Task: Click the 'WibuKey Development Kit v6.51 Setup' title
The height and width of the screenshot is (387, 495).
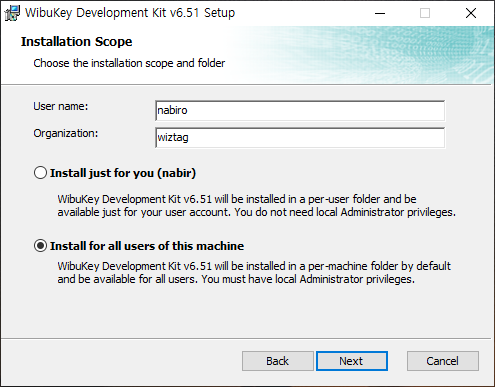Action: (130, 13)
